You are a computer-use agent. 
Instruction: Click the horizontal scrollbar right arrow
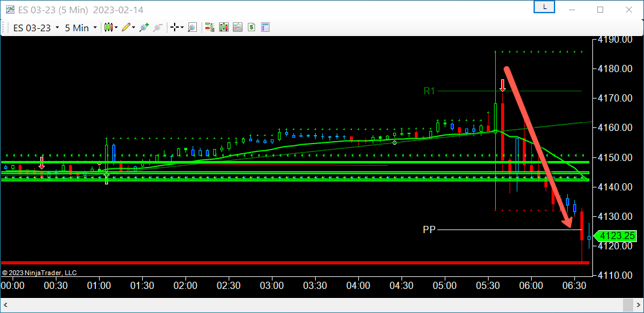point(638,305)
